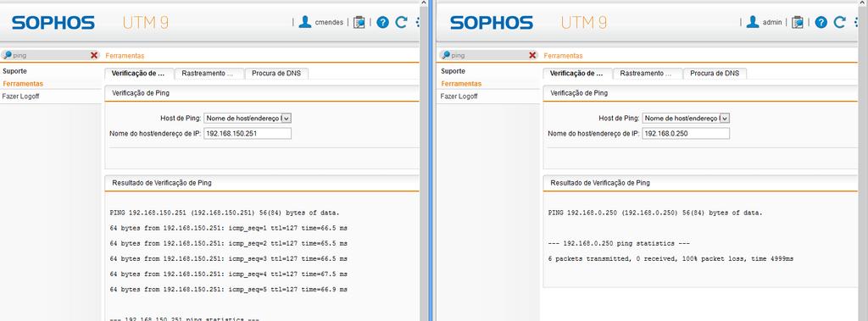Click the search box in left window

[50, 55]
